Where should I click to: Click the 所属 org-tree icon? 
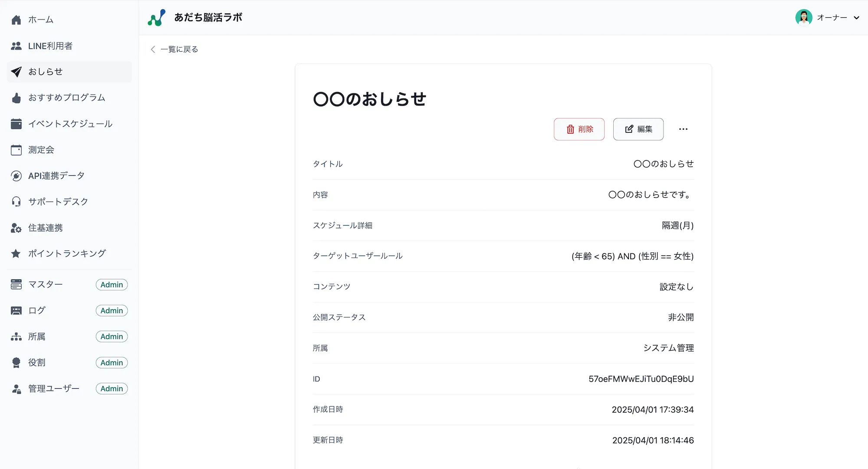tap(16, 337)
